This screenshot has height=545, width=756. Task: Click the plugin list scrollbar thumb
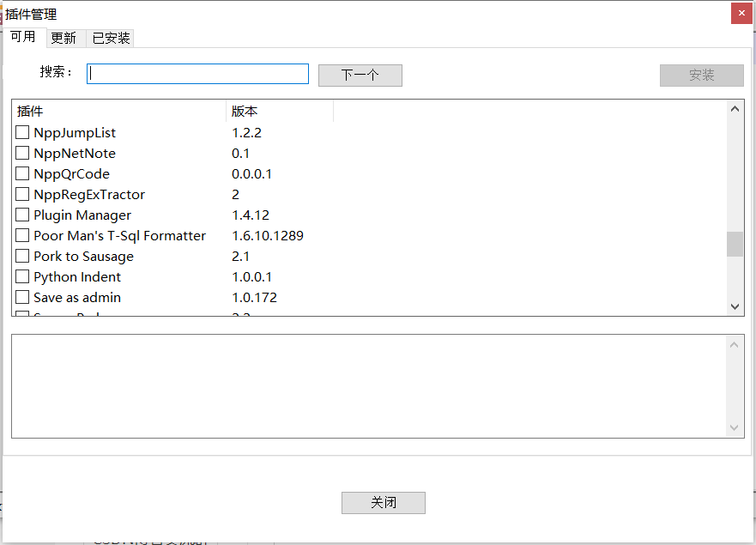coord(735,244)
